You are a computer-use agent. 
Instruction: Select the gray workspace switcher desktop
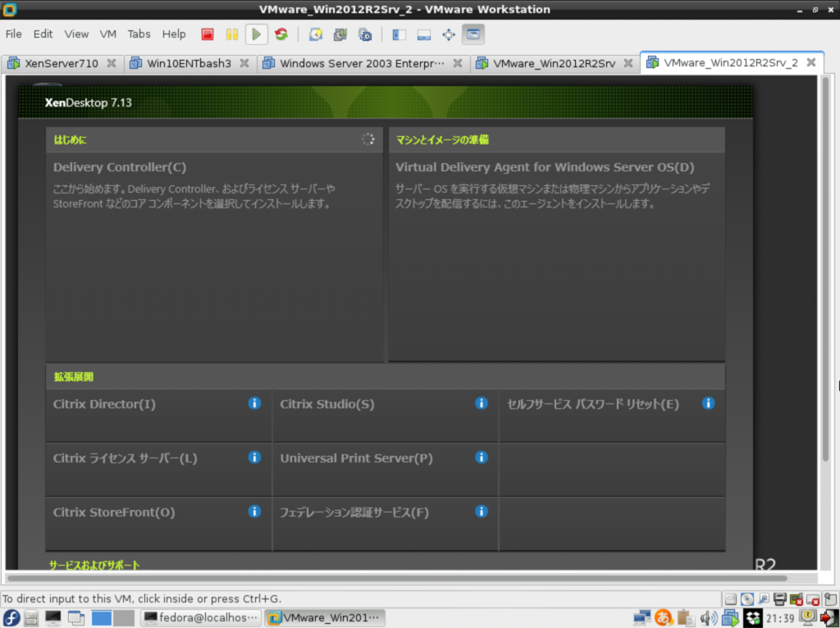[124, 618]
